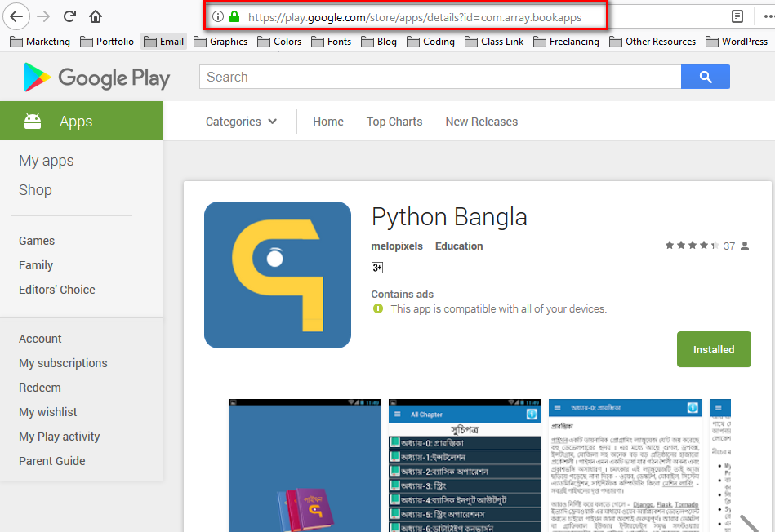
Task: Click the blue search magnifier button
Action: click(706, 77)
